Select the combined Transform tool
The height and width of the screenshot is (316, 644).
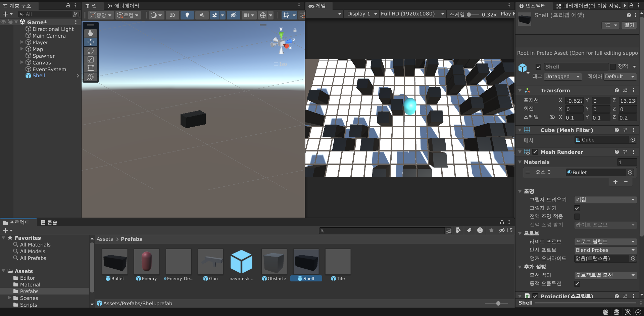(x=91, y=77)
